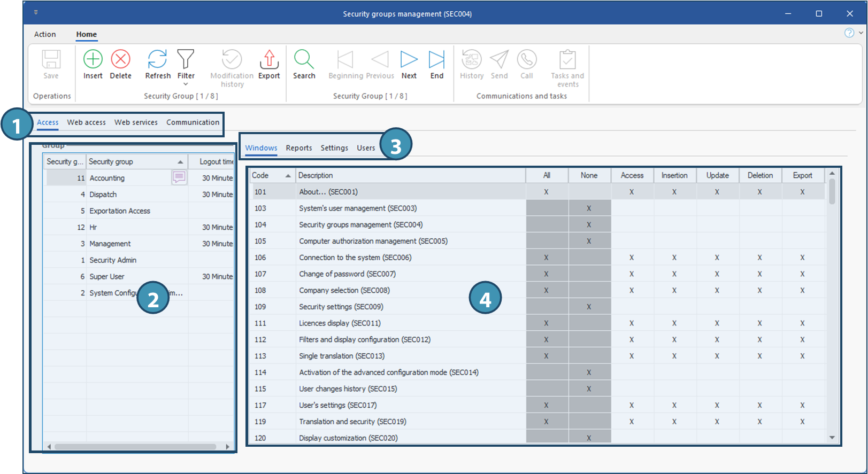Image resolution: width=868 pixels, height=474 pixels.
Task: Click the red Delete icon
Action: (120, 59)
